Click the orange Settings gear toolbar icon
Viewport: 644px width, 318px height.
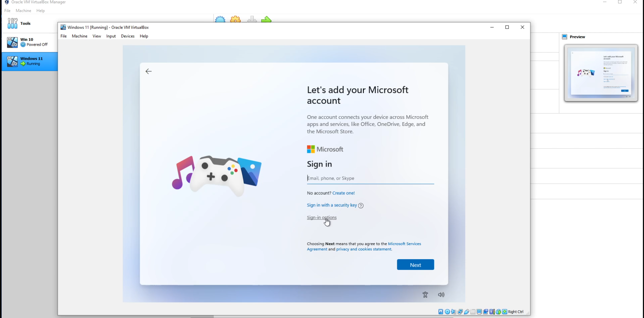click(235, 19)
